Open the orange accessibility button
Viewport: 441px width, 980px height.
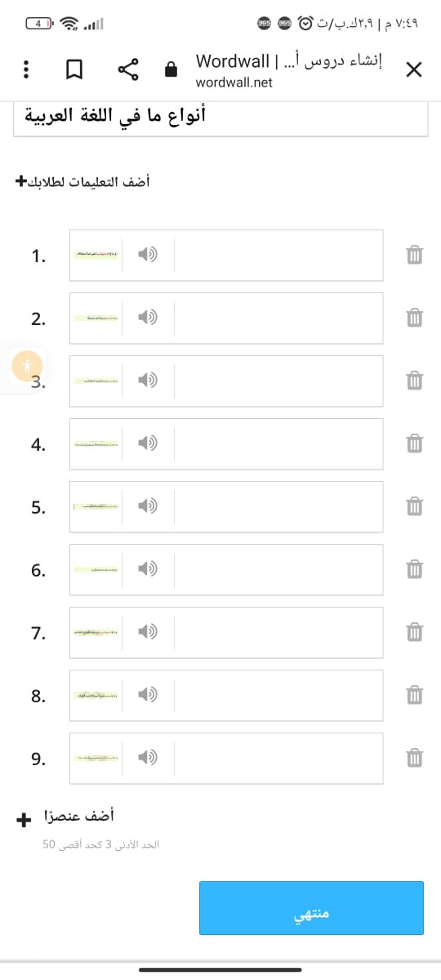[x=28, y=365]
